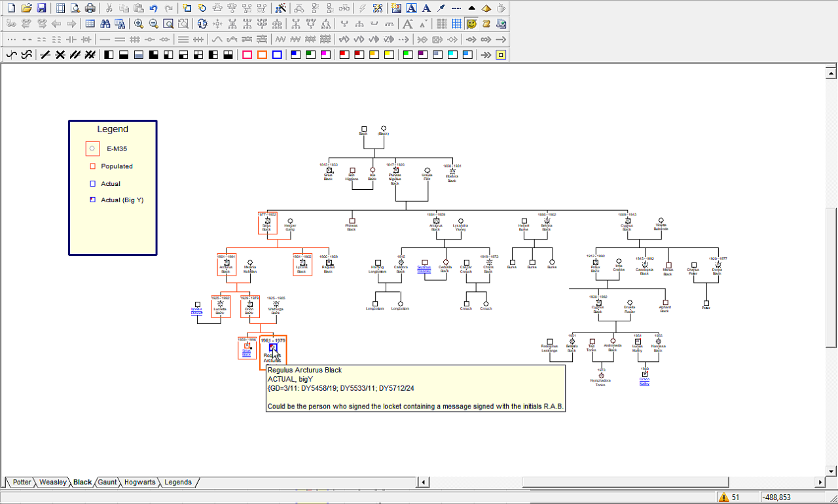The width and height of the screenshot is (838, 504).
Task: Select the yellow corner fill swatch
Action: (x=388, y=55)
